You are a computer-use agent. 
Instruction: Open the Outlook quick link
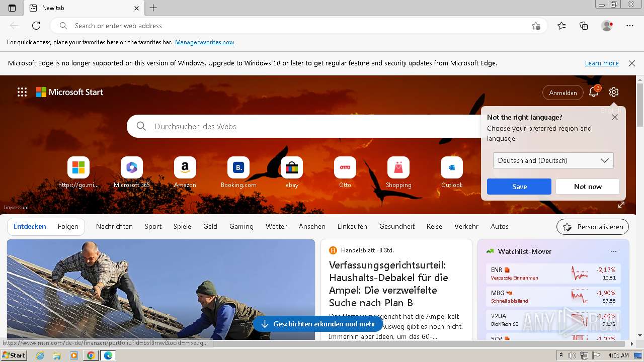pos(452,172)
